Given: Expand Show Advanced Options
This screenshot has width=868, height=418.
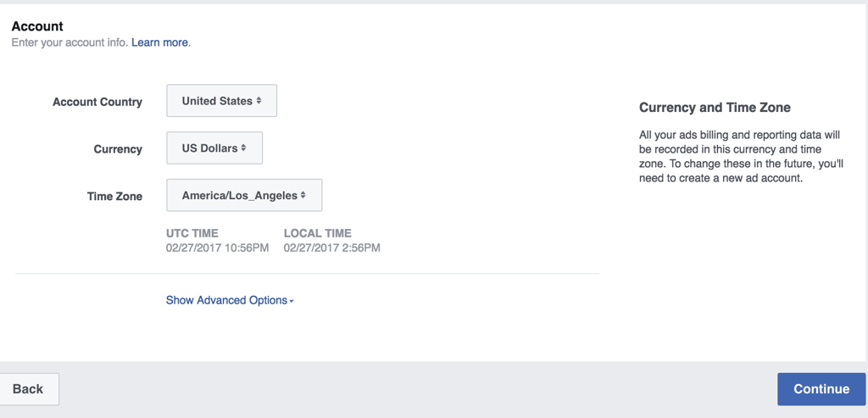Looking at the screenshot, I should tap(226, 300).
